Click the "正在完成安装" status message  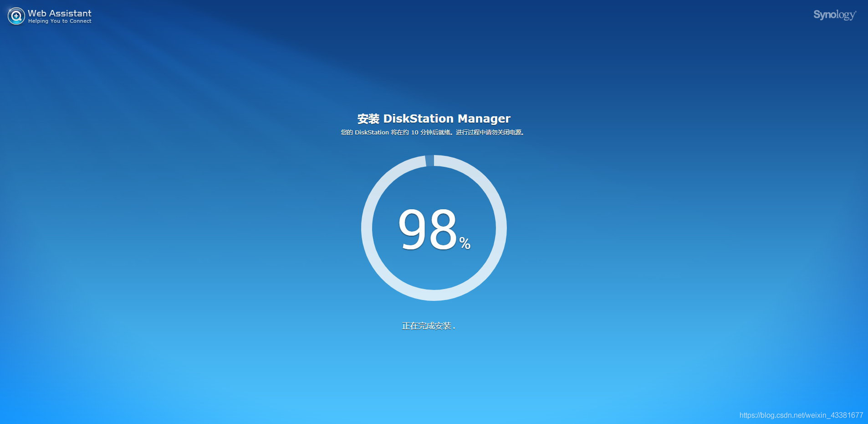(x=427, y=326)
